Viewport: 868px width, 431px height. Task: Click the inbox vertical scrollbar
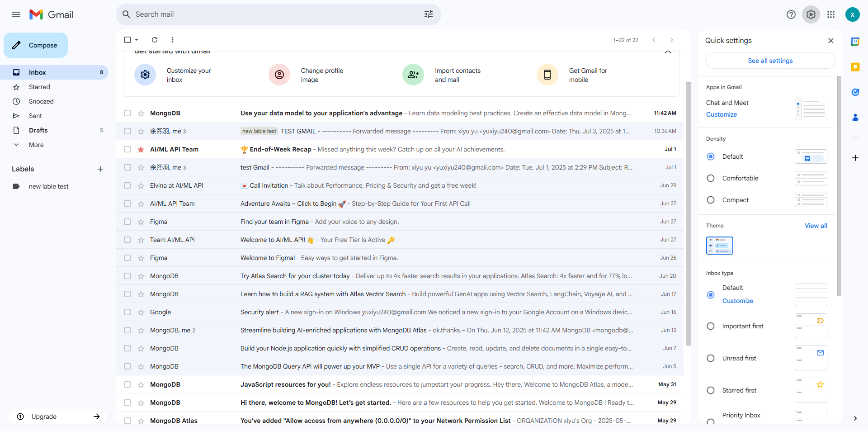tap(688, 213)
